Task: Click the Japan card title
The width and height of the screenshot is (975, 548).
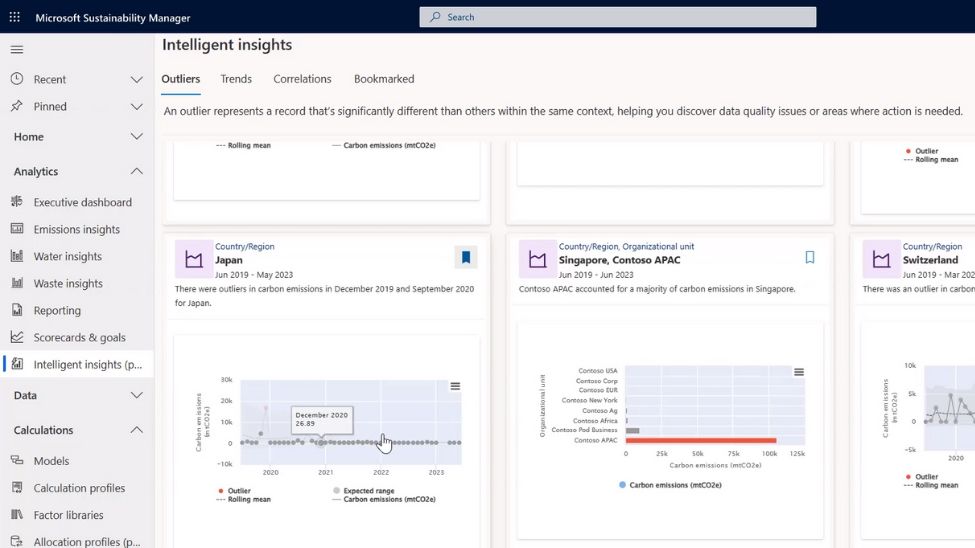Action: point(229,260)
